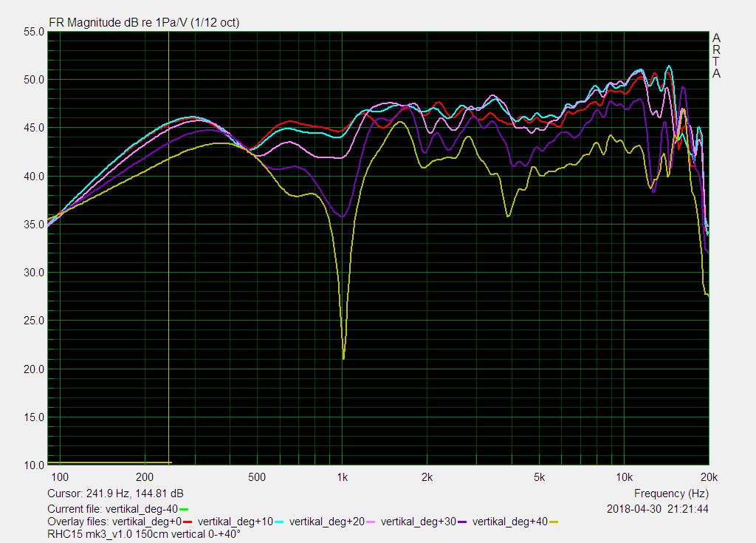Image resolution: width=756 pixels, height=543 pixels.
Task: Click the cyan vertikal_deg+10 legend swatch
Action: (x=278, y=522)
